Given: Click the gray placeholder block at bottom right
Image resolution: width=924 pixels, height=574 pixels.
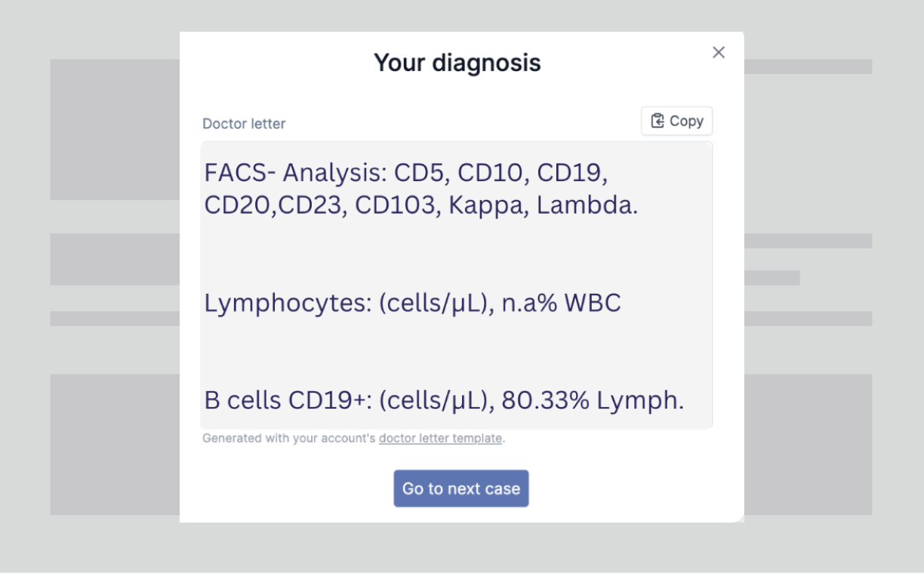Looking at the screenshot, I should click(x=808, y=445).
